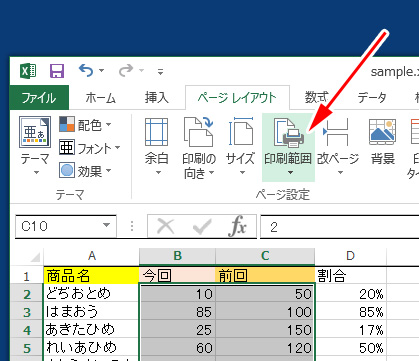Expand the Name Box dropdown arrow
The image size is (419, 361).
point(106,226)
